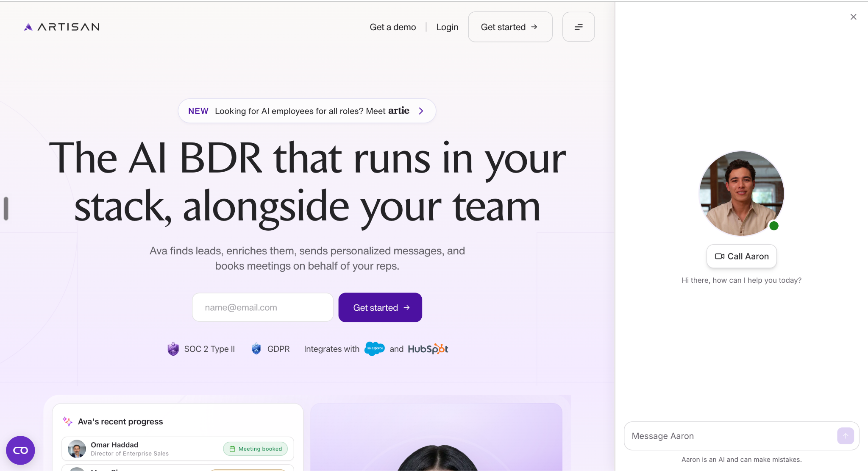Click the send message arrow icon
868x471 pixels.
coord(845,436)
